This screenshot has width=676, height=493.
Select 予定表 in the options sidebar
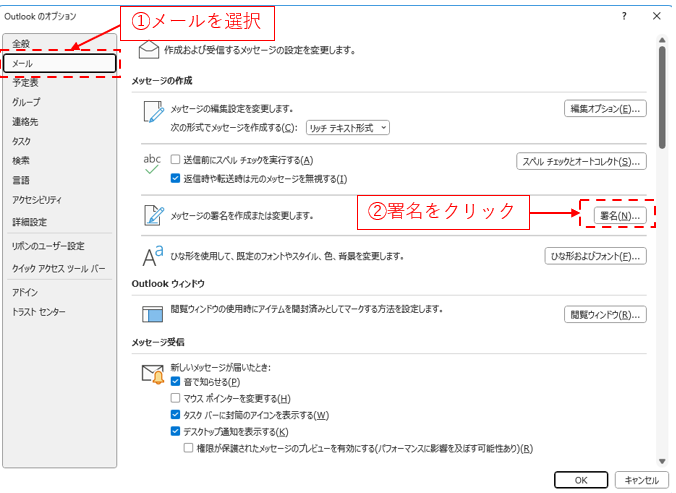(x=27, y=83)
